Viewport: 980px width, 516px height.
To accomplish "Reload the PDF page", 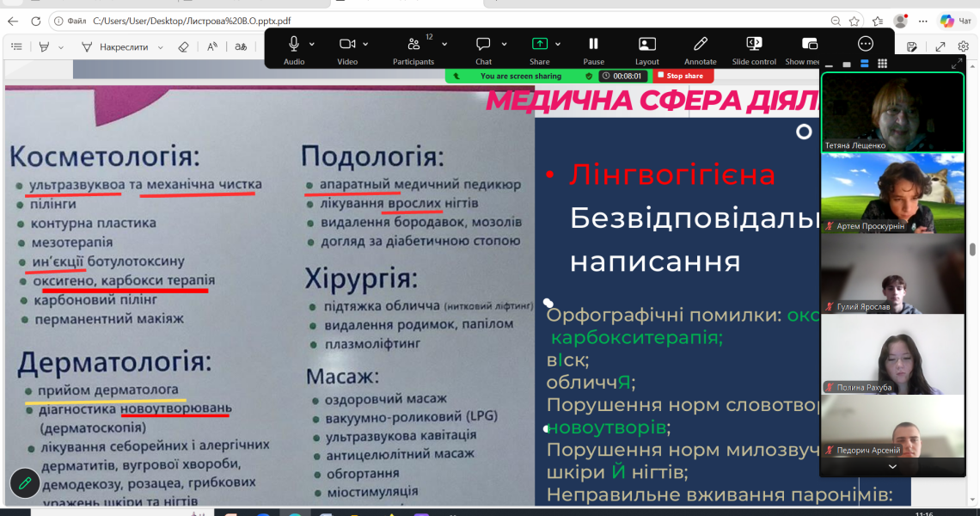I will [35, 21].
